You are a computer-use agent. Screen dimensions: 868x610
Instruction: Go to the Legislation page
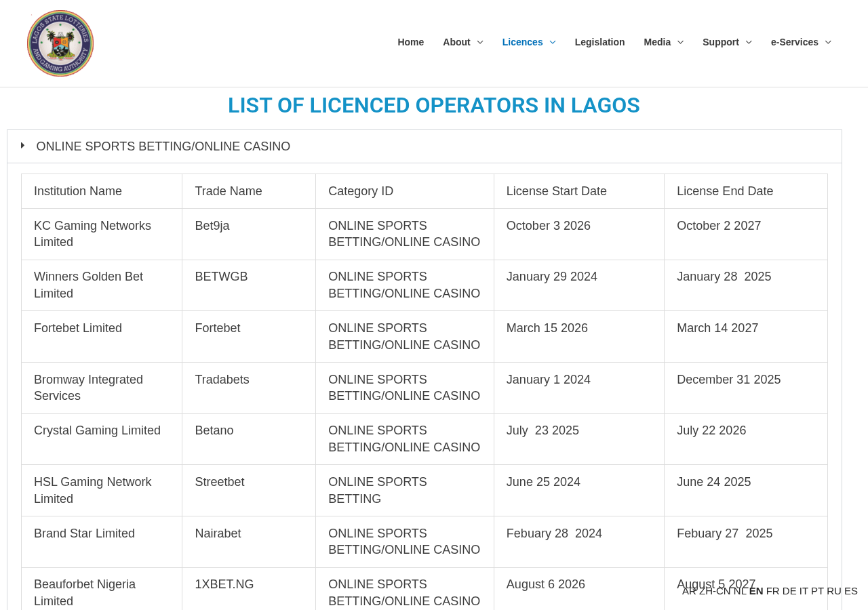(600, 42)
